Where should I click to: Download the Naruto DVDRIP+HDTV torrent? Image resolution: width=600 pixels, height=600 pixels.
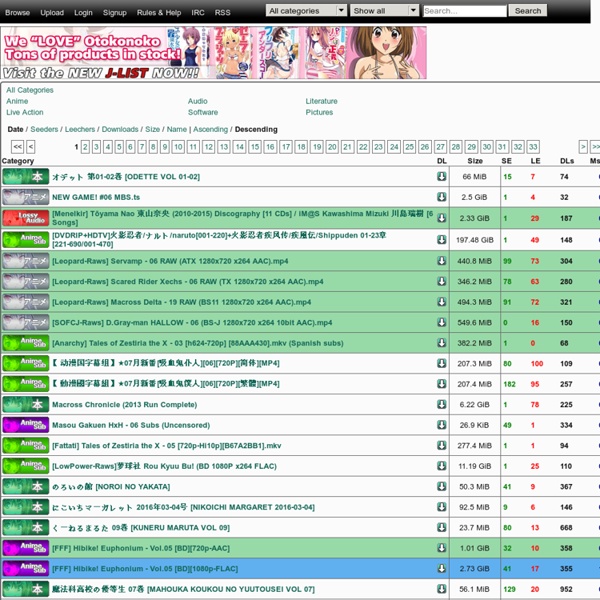pyautogui.click(x=442, y=240)
